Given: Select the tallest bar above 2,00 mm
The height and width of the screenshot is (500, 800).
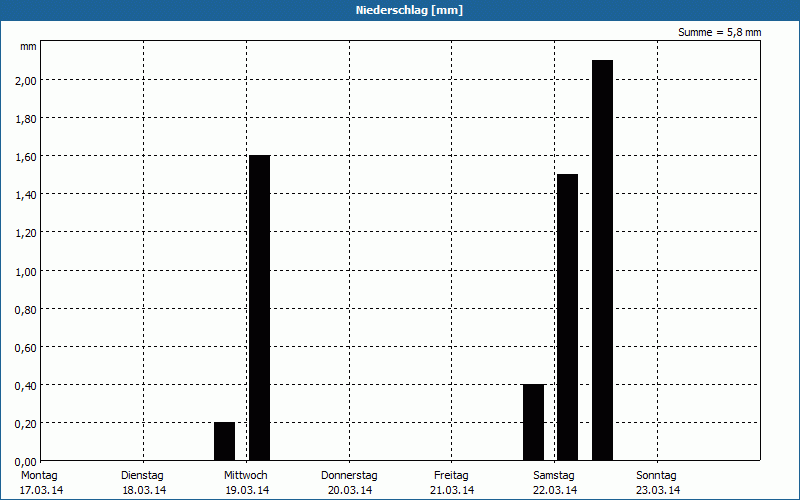Looking at the screenshot, I should (602, 260).
